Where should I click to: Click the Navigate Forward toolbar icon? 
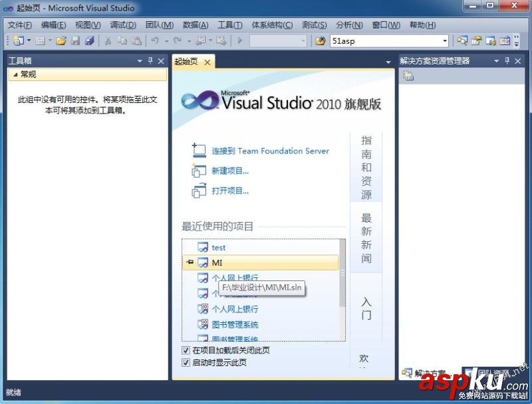(x=221, y=41)
